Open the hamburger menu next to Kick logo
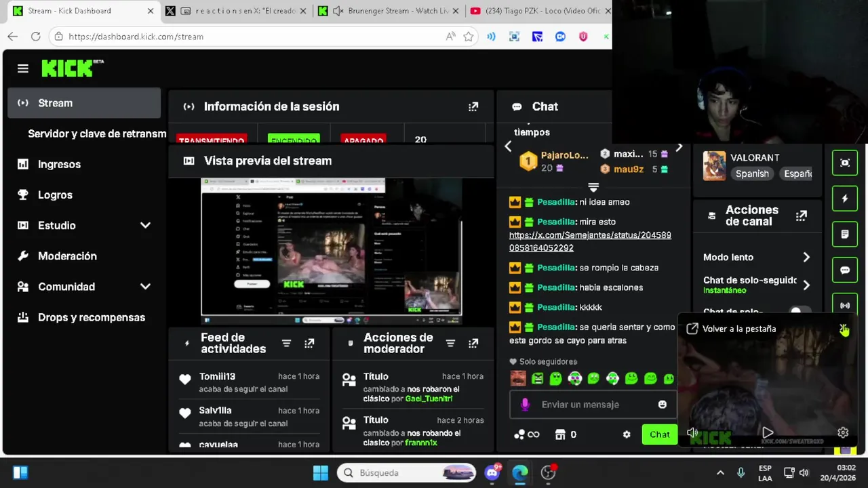Screen dimensions: 868x488 coord(23,68)
